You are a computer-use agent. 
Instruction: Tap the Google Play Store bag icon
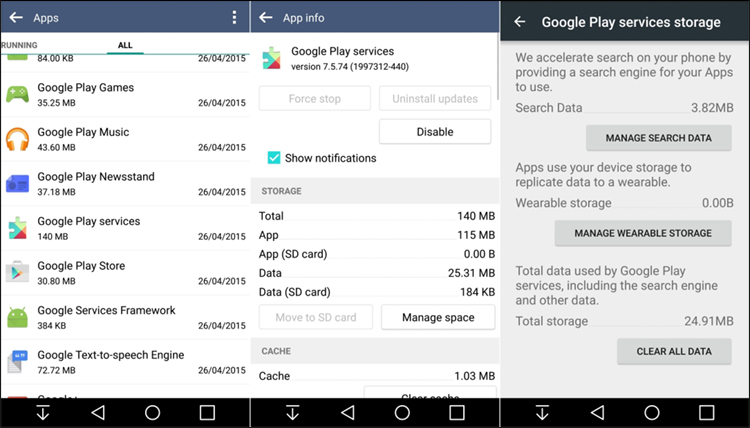pyautogui.click(x=18, y=272)
